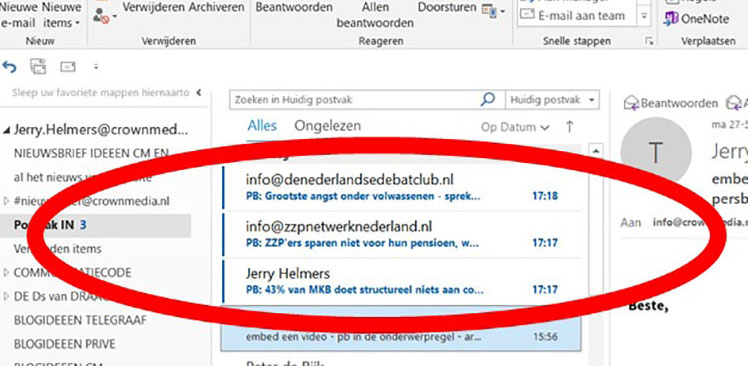The image size is (748, 366).
Task: Open the Huidig postvak scope dropdown
Action: tap(552, 100)
